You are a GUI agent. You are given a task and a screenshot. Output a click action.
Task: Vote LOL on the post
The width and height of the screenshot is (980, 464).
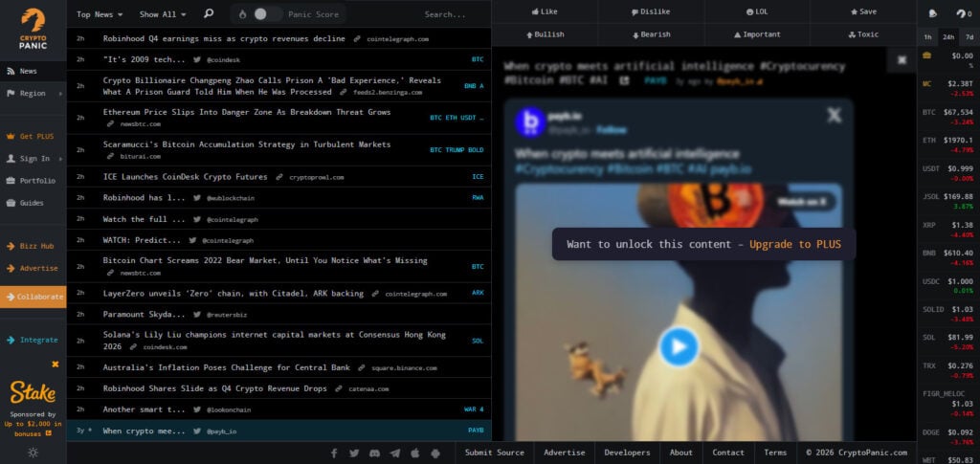tap(757, 11)
